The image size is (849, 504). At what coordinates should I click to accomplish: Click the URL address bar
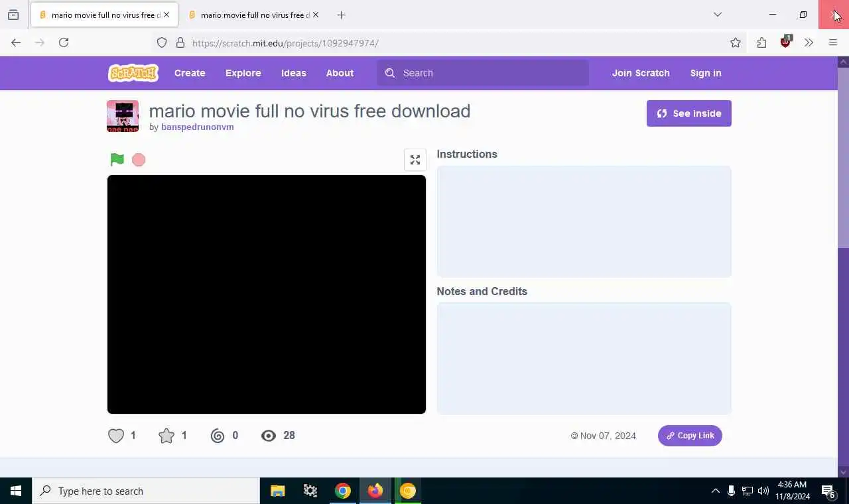450,42
